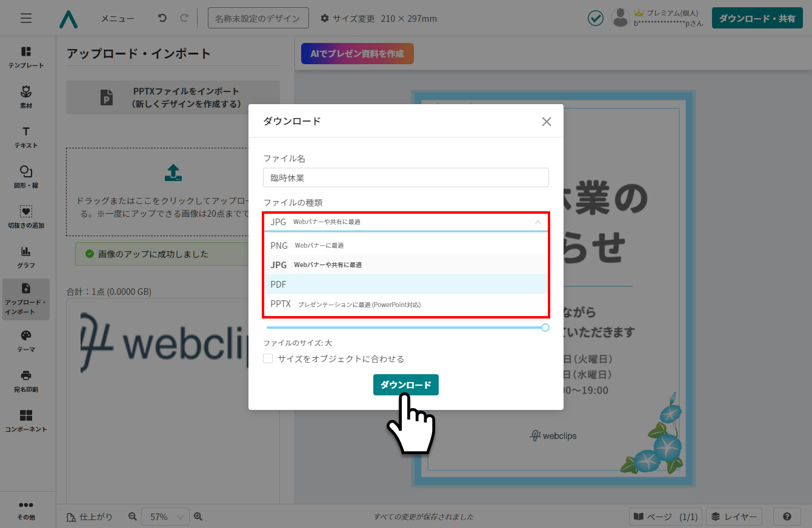Click the zoom in magnifier icon
The width and height of the screenshot is (812, 528).
(x=198, y=516)
